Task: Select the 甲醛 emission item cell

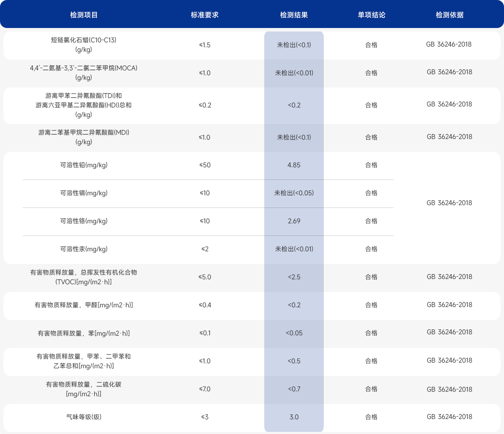Action: coord(84,305)
